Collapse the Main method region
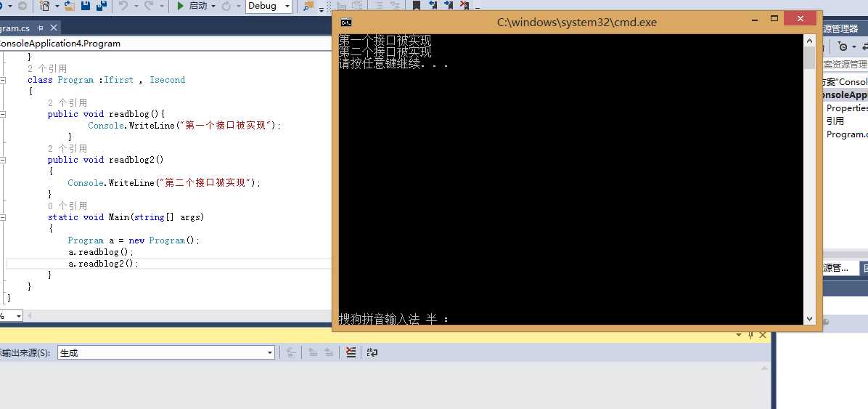868x409 pixels. tap(3, 217)
